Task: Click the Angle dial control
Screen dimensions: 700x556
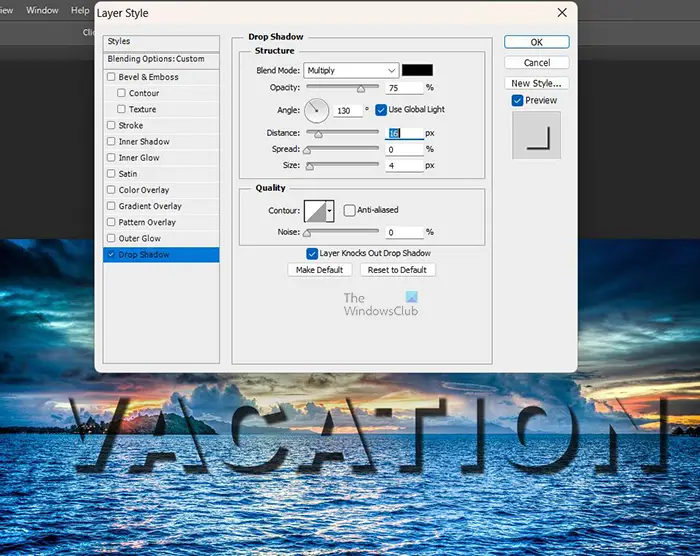Action: pos(317,110)
